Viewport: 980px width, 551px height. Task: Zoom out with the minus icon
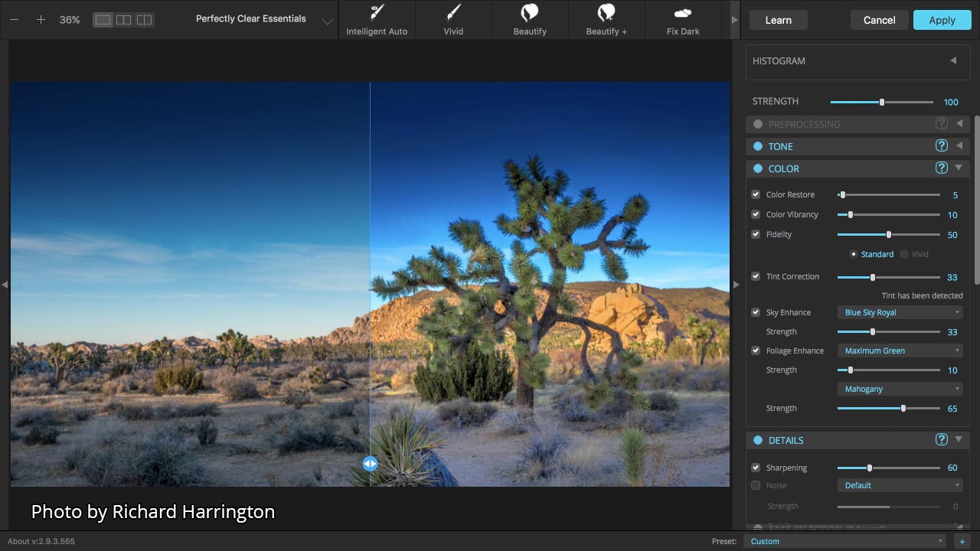[15, 20]
